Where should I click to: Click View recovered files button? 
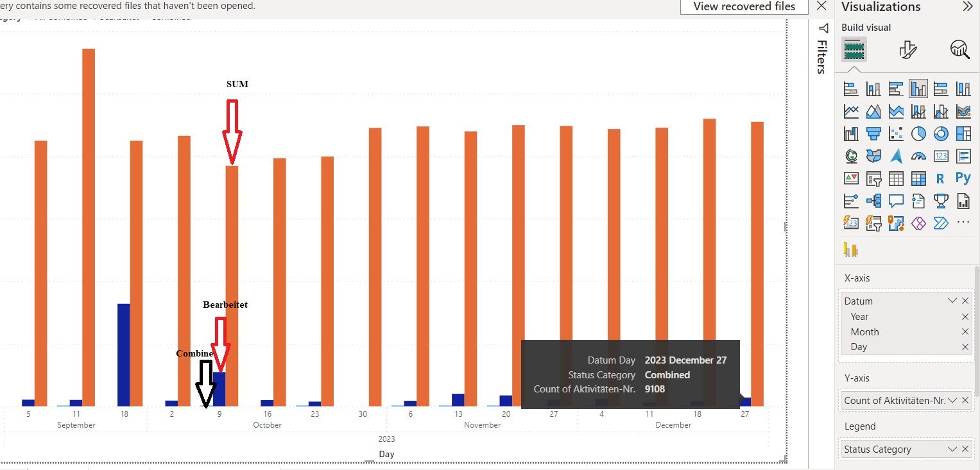pyautogui.click(x=744, y=6)
